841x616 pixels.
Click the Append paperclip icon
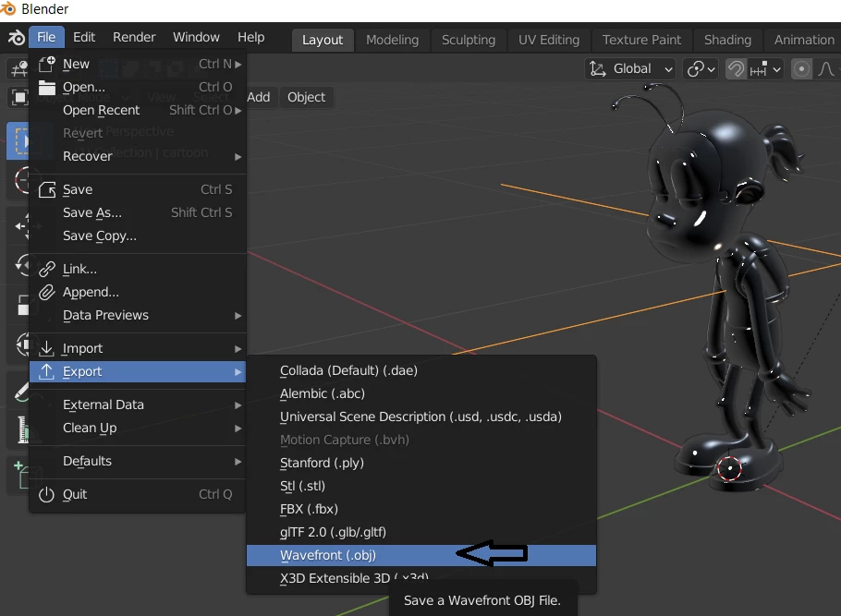click(x=46, y=292)
